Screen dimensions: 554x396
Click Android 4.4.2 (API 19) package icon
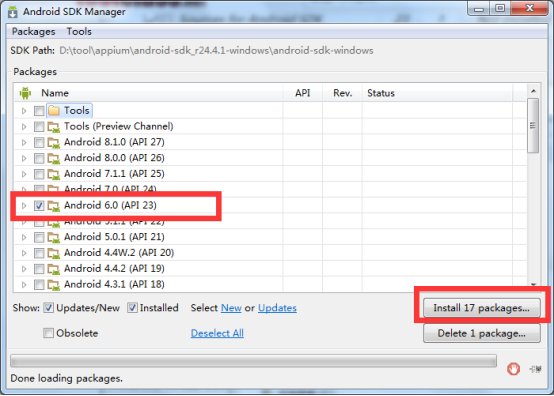coord(54,269)
